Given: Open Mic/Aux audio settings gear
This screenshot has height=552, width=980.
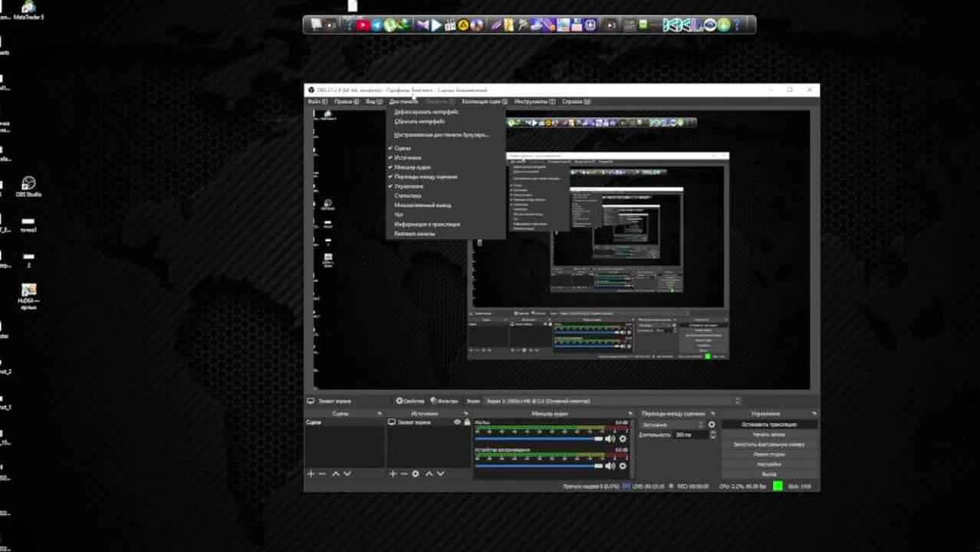Looking at the screenshot, I should (x=623, y=439).
